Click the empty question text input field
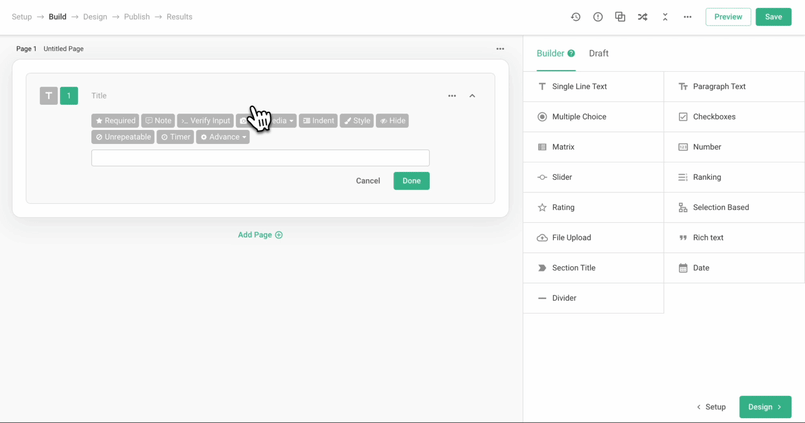 tap(260, 158)
